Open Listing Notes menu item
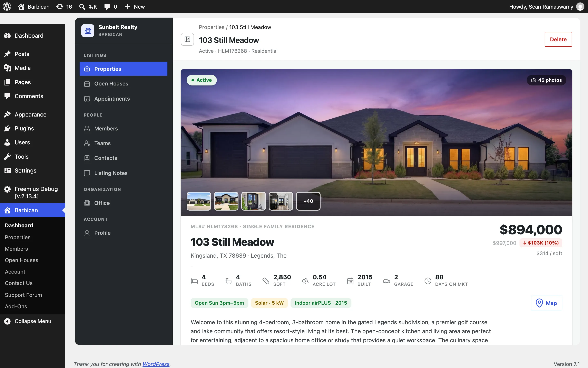Viewport: 588px width, 368px height. (124, 173)
